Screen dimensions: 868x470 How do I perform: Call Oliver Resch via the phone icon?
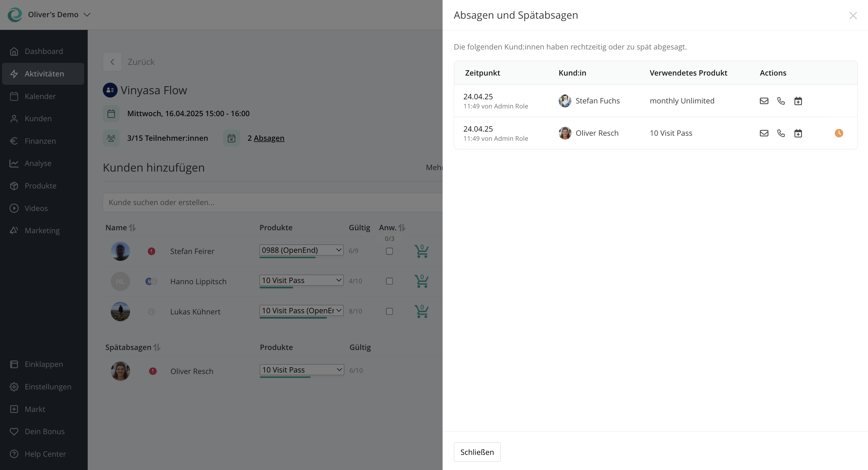[781, 133]
